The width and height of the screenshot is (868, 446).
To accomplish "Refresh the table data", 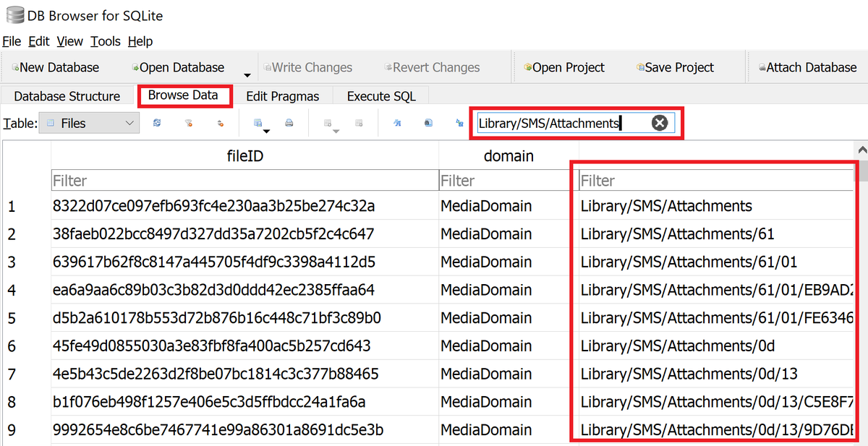I will pos(157,124).
